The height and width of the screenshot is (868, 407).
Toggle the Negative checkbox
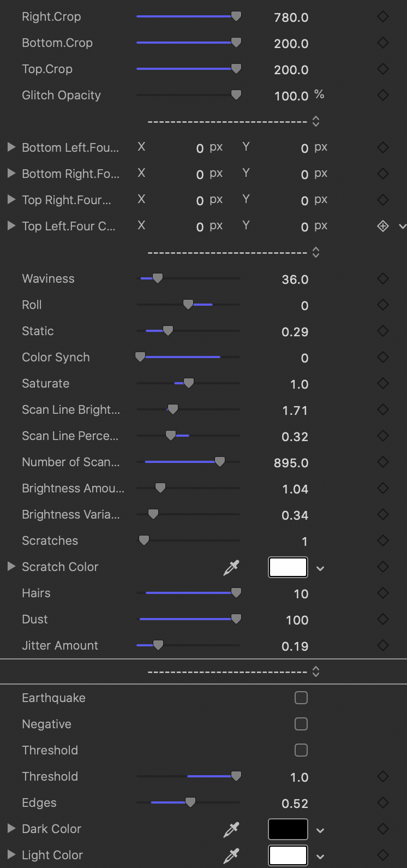pyautogui.click(x=301, y=724)
